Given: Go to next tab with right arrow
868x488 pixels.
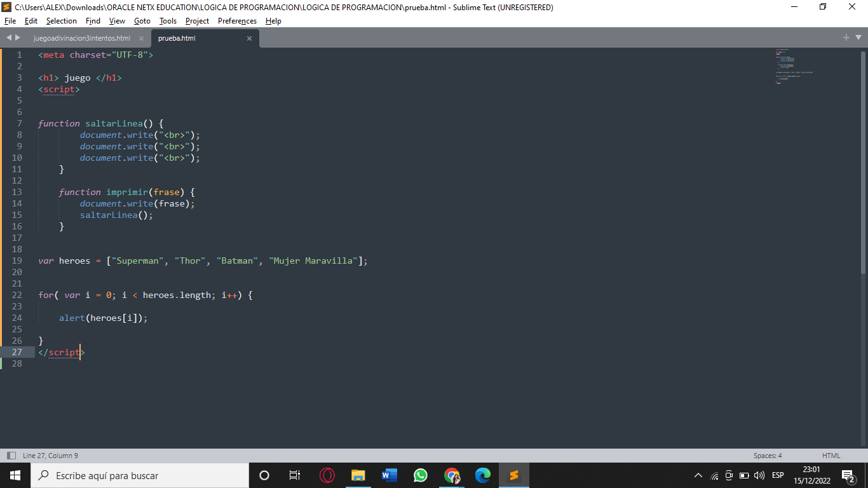Looking at the screenshot, I should coord(18,38).
